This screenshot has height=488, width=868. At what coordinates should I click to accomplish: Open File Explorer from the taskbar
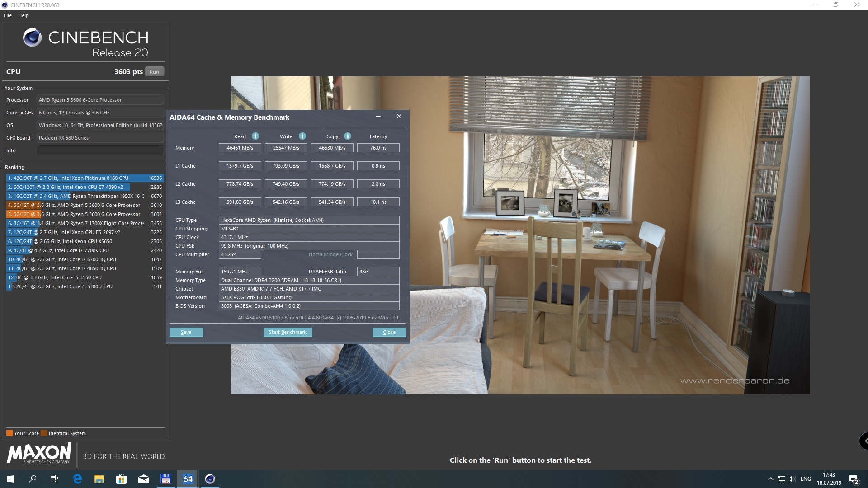(99, 479)
